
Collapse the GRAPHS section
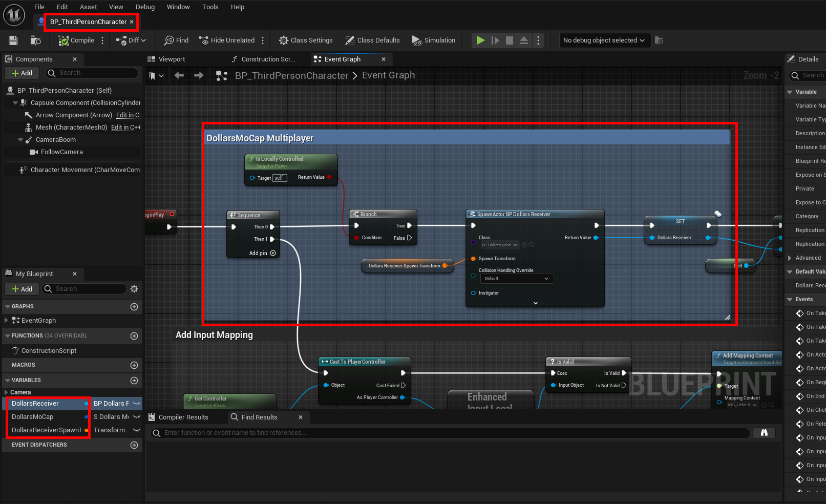[x=8, y=307]
